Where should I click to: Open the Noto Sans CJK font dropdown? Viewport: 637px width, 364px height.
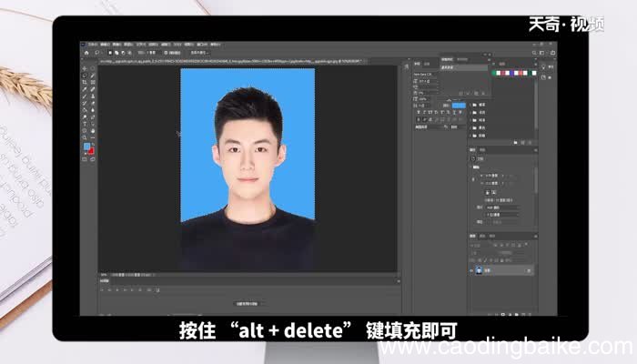(x=425, y=75)
